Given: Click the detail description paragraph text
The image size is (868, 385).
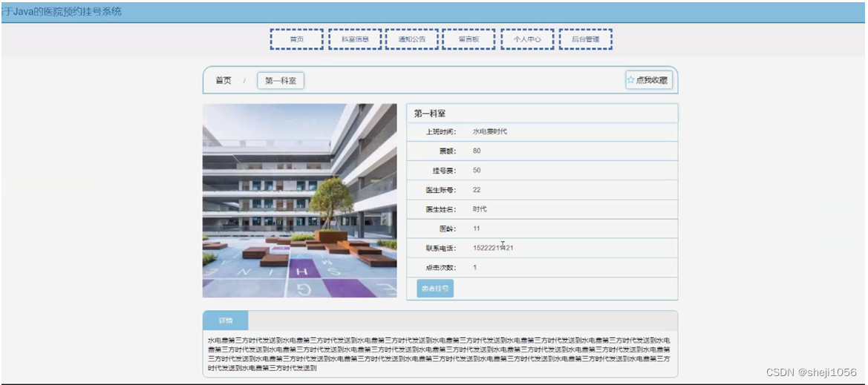Looking at the screenshot, I should coord(440,354).
